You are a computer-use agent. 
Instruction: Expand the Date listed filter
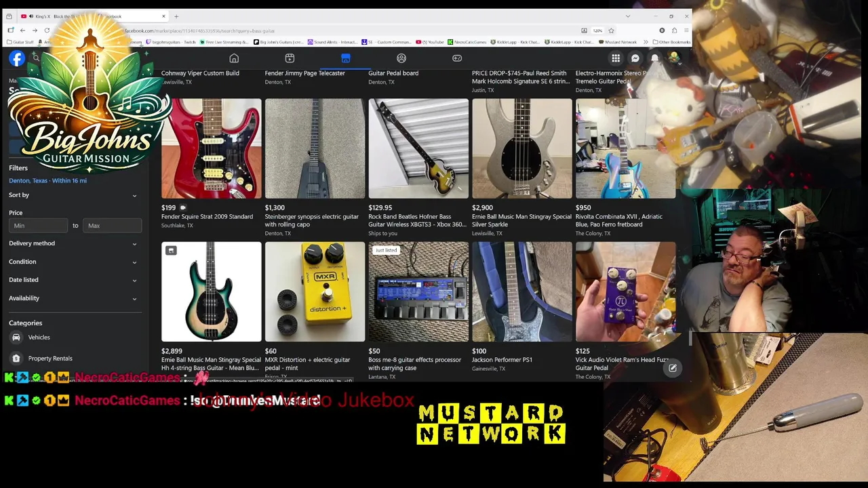(x=73, y=280)
